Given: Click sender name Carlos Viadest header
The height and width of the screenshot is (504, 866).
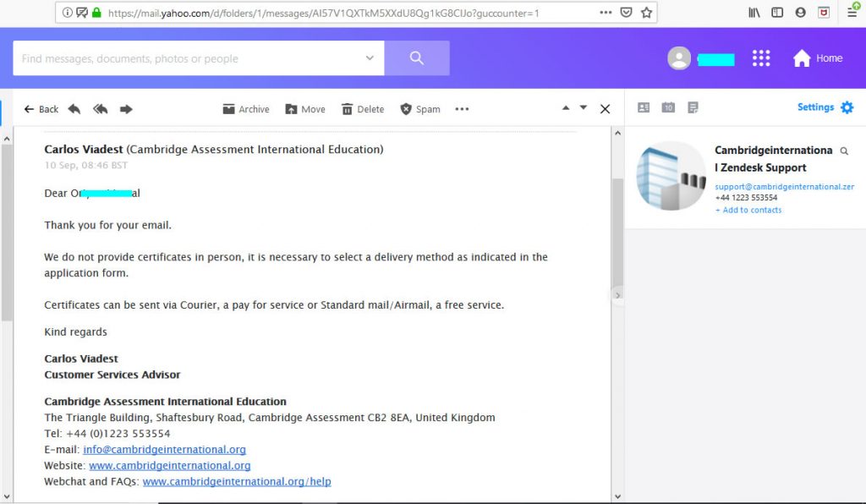Looking at the screenshot, I should point(84,149).
